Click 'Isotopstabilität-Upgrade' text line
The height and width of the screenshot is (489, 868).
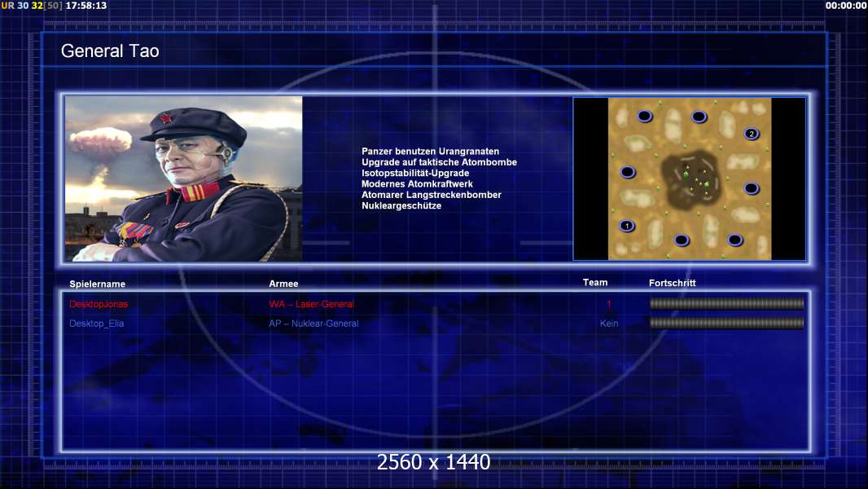(415, 173)
